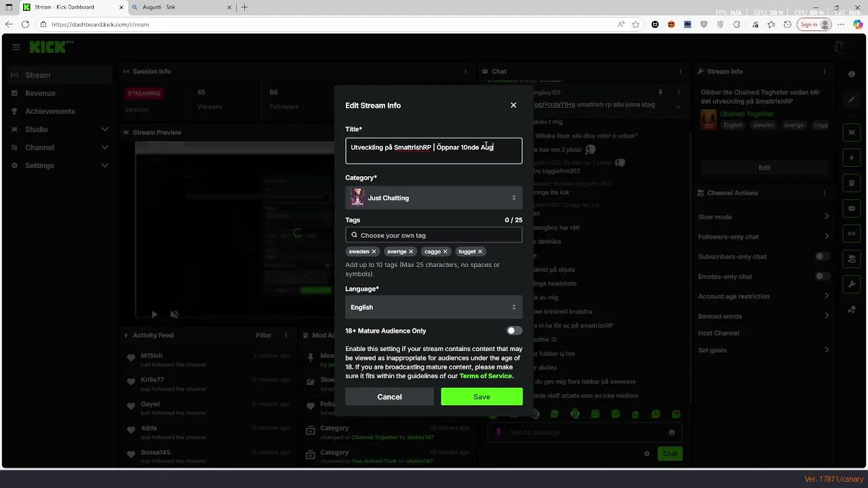Collapse the pinned chat message chevron
This screenshot has width=868, height=488.
click(x=678, y=106)
